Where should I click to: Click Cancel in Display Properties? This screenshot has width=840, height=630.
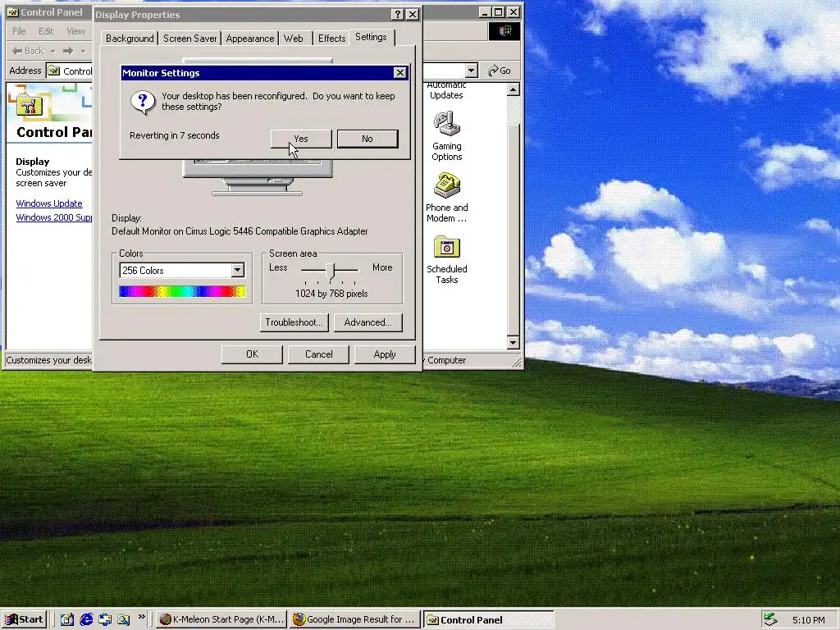point(319,354)
